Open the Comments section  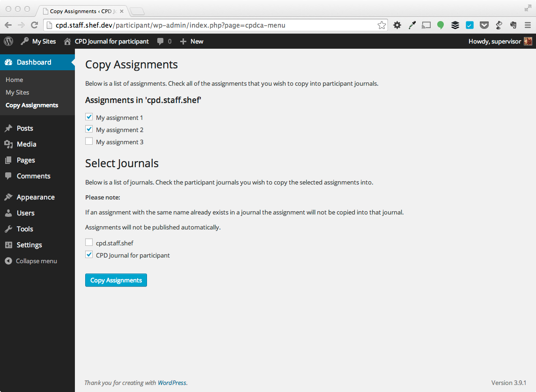(x=34, y=176)
